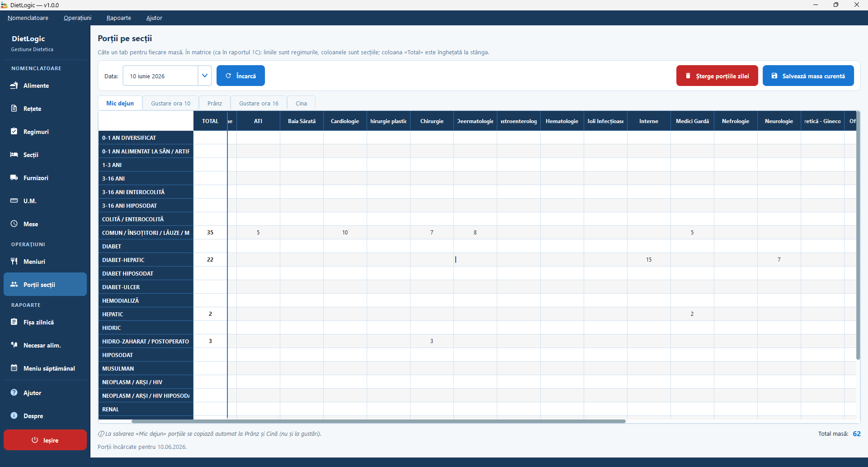Open Alimente from the sidebar icon
This screenshot has width=868, height=467.
pos(14,86)
